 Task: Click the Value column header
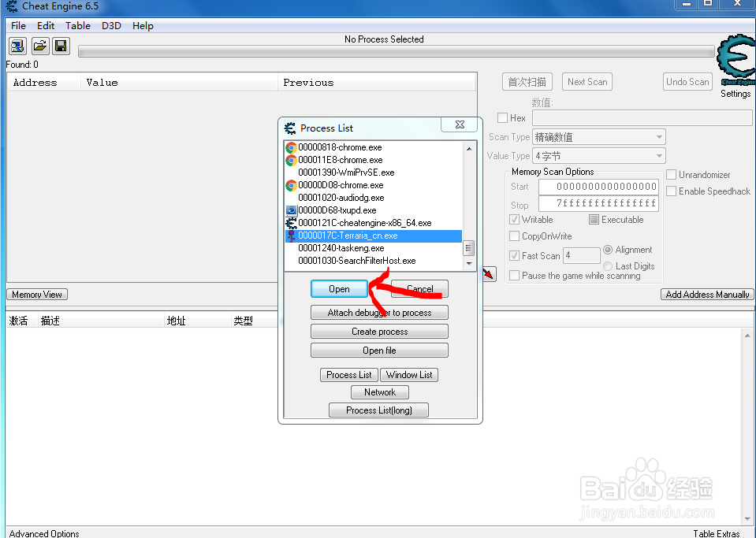(x=180, y=83)
